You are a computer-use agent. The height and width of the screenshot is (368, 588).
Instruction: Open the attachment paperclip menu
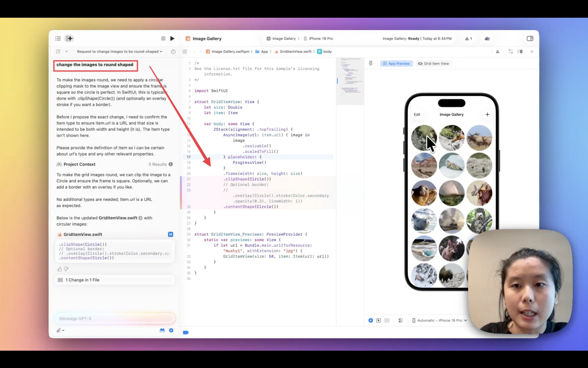pos(60,331)
